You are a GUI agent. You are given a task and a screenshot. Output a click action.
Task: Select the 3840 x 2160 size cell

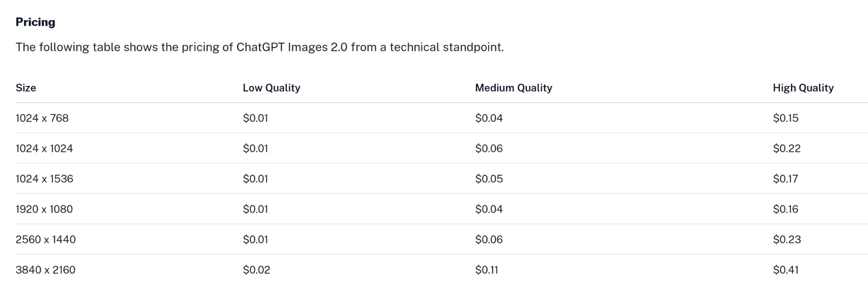pos(45,270)
